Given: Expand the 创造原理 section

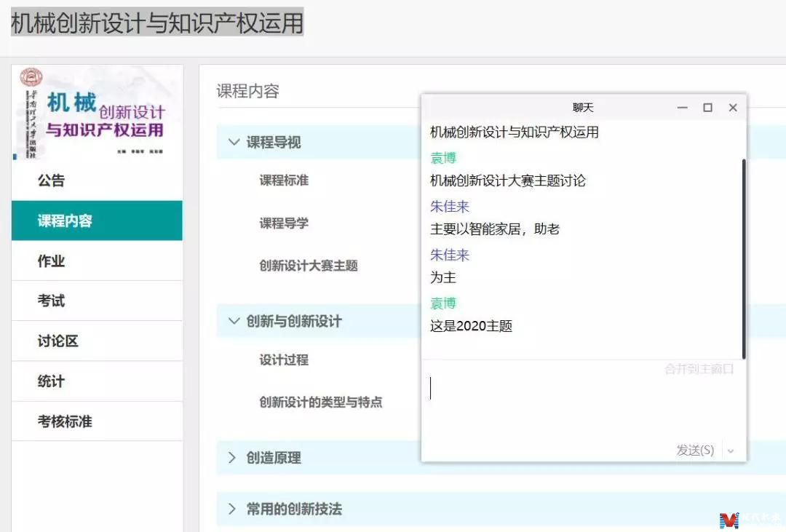Looking at the screenshot, I should (x=234, y=458).
